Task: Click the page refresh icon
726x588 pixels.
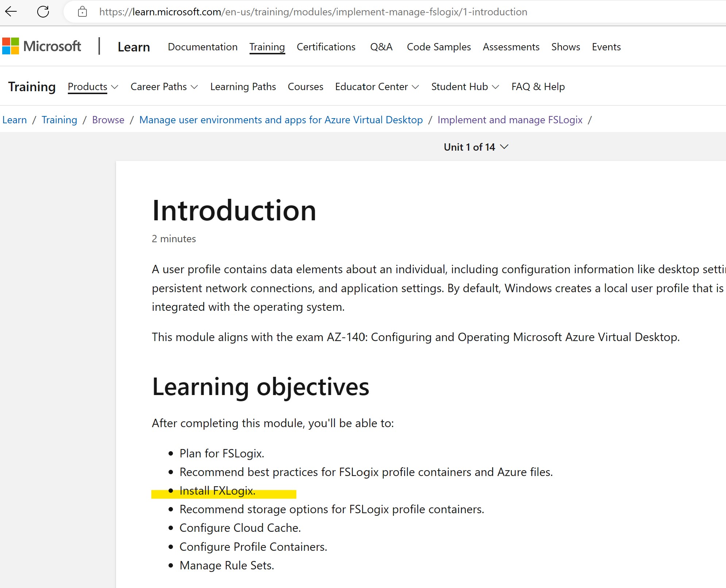Action: (x=43, y=12)
